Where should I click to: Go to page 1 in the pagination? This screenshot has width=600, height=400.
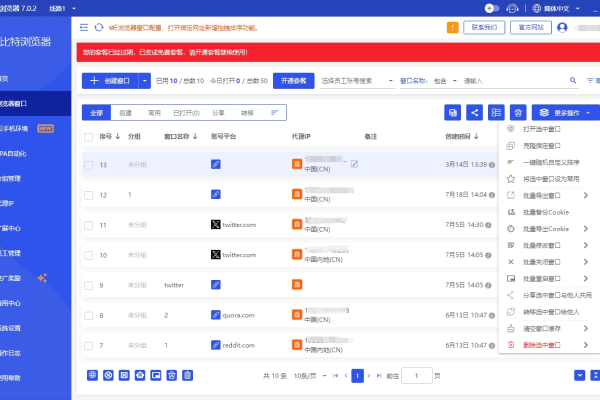(357, 376)
